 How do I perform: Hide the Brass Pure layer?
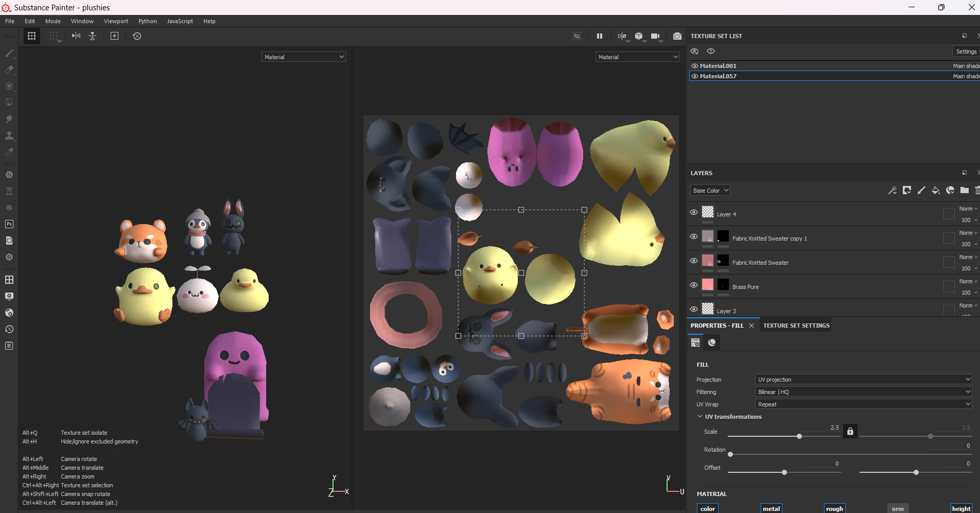click(694, 285)
